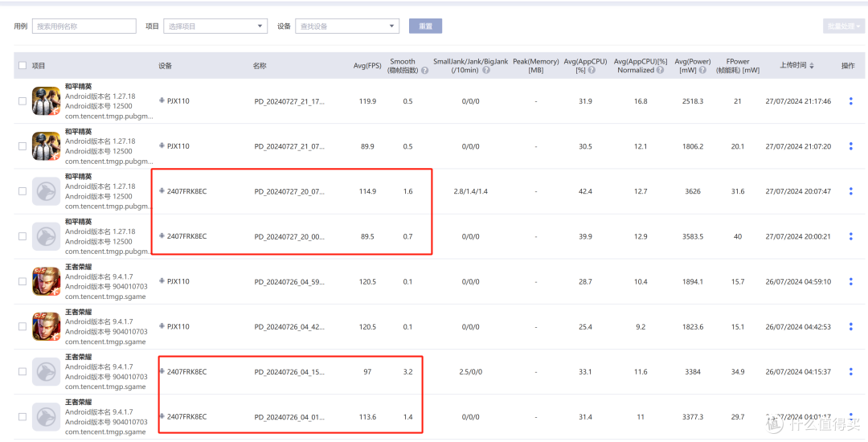Image resolution: width=868 pixels, height=442 pixels.
Task: Select Avg(Power) value 3583.5
Action: [x=693, y=236]
